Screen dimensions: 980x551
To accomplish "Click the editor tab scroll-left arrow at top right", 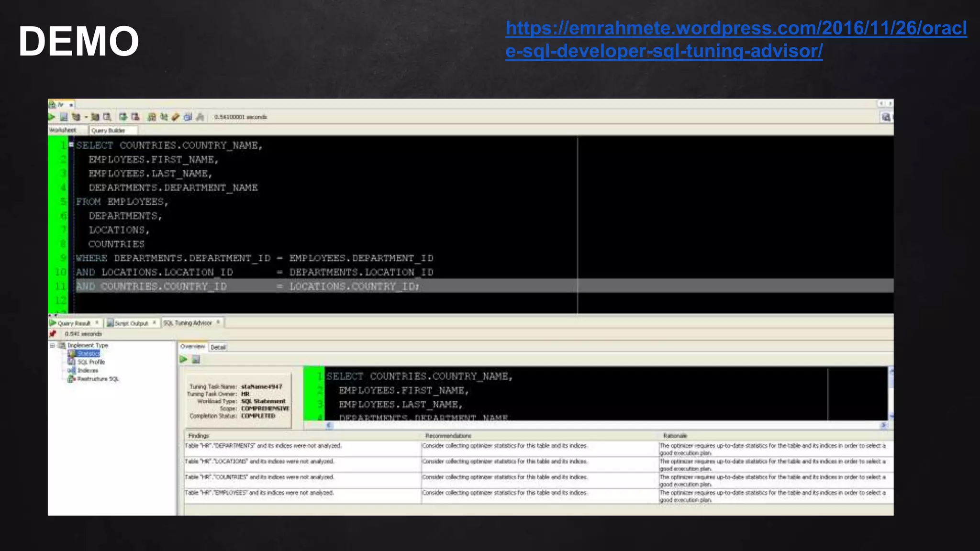I will click(881, 104).
